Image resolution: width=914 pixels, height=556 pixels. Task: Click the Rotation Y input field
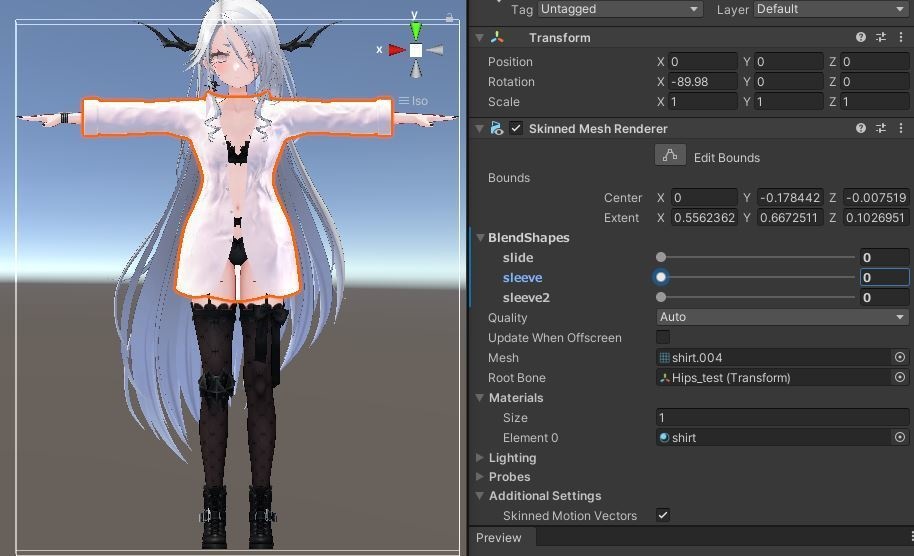[x=789, y=82]
